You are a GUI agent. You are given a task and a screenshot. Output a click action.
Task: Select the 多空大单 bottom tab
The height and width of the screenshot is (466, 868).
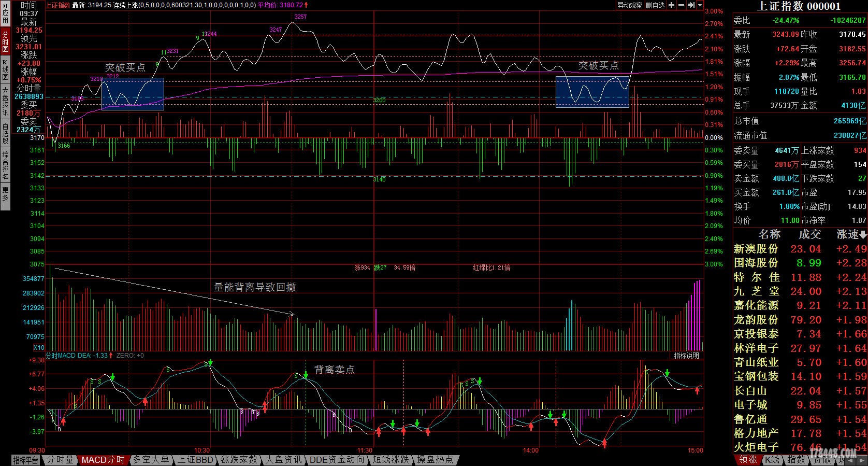151,460
